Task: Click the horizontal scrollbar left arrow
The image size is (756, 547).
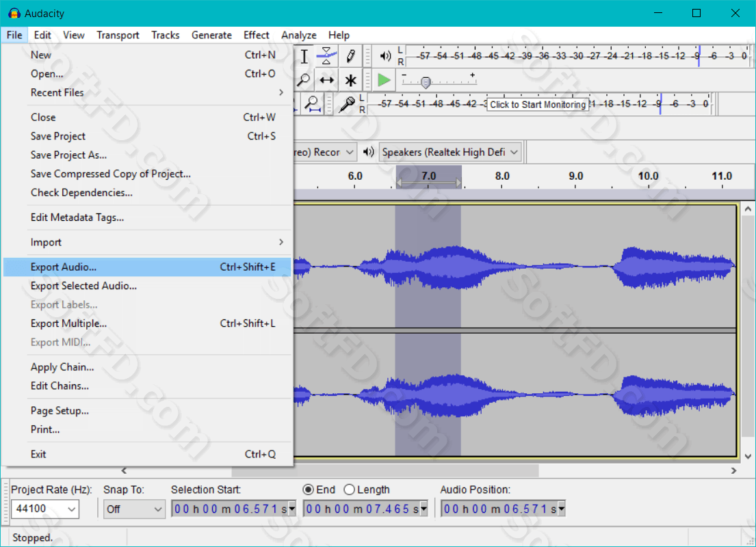Action: pos(124,470)
